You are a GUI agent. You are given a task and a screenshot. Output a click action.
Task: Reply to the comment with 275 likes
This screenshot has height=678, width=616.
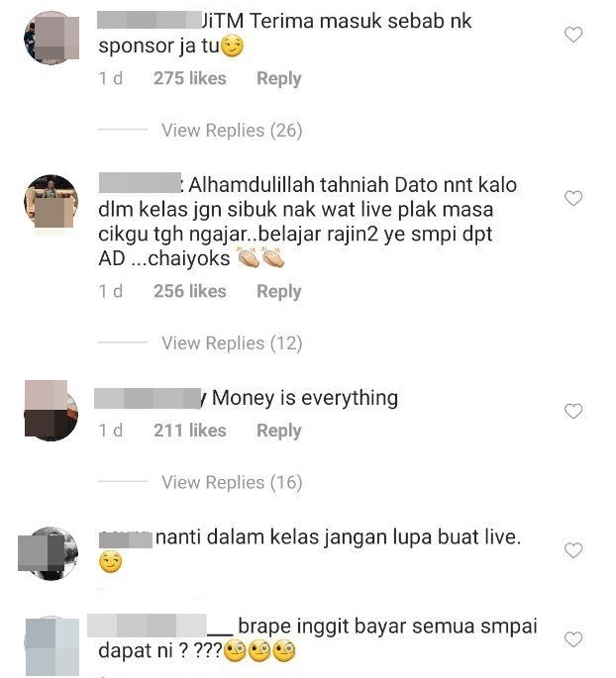point(278,79)
